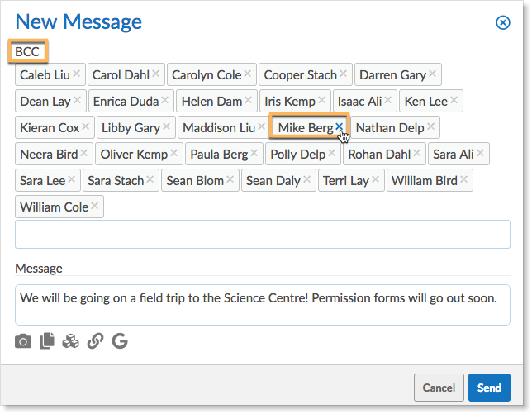This screenshot has height=414, width=532.
Task: Remove Polly Delp from the BCC list
Action: pyautogui.click(x=331, y=153)
